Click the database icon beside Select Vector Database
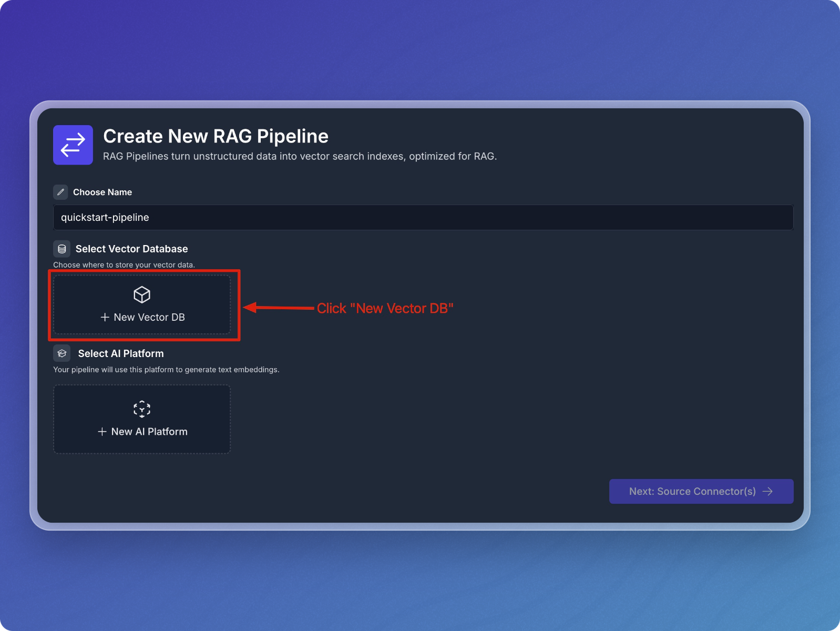This screenshot has width=840, height=631. (62, 249)
